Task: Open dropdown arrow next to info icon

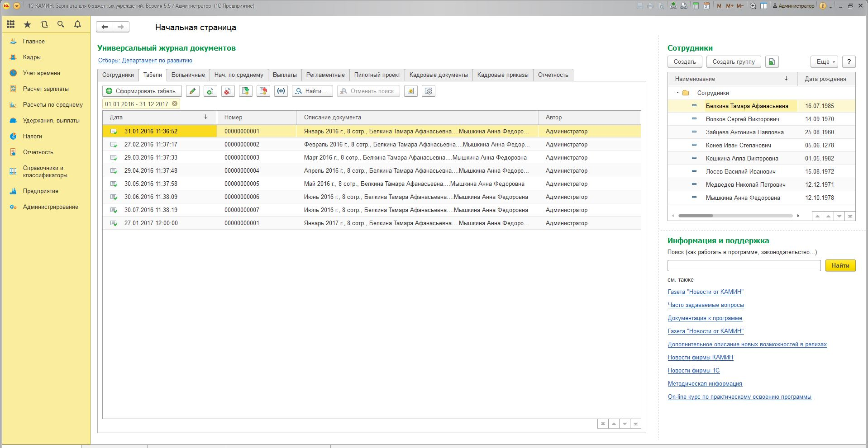Action: [x=831, y=6]
